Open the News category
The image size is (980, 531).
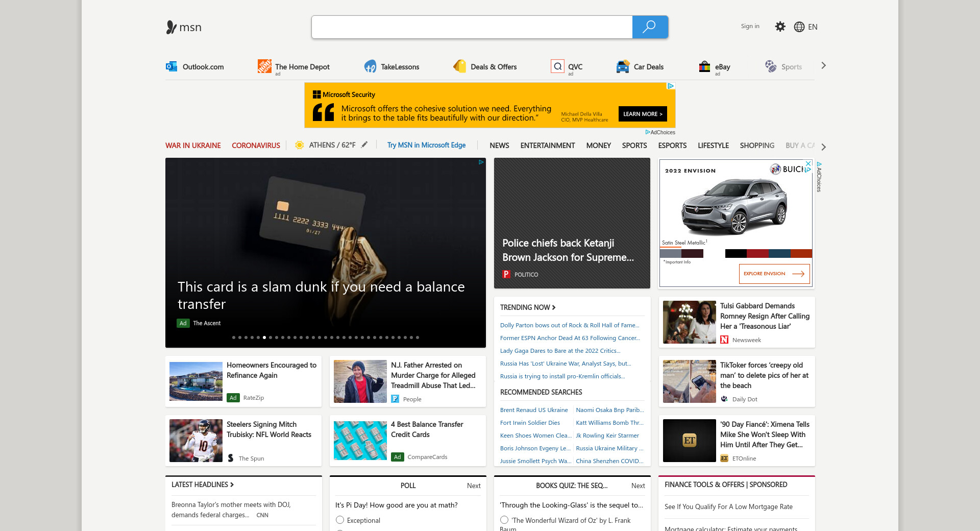pos(499,146)
